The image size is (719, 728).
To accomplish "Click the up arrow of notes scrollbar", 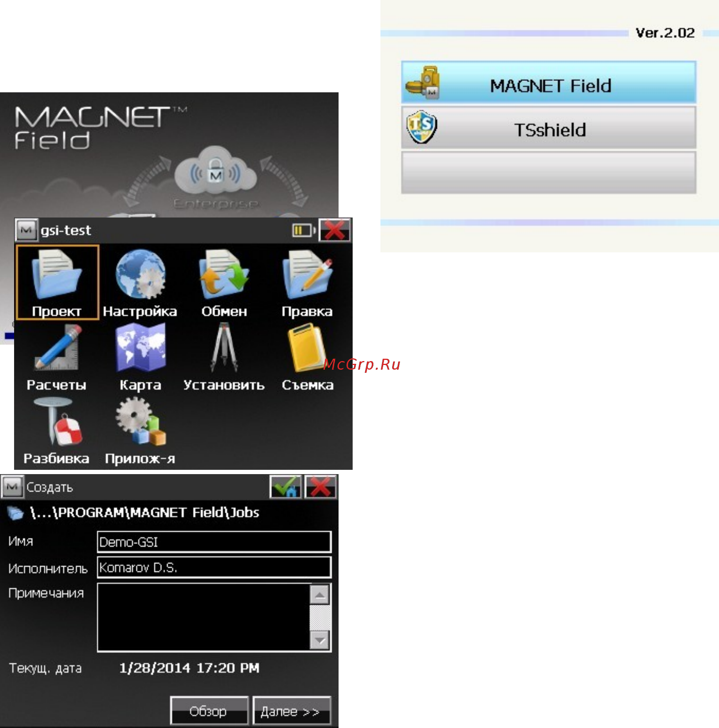I will click(x=320, y=595).
